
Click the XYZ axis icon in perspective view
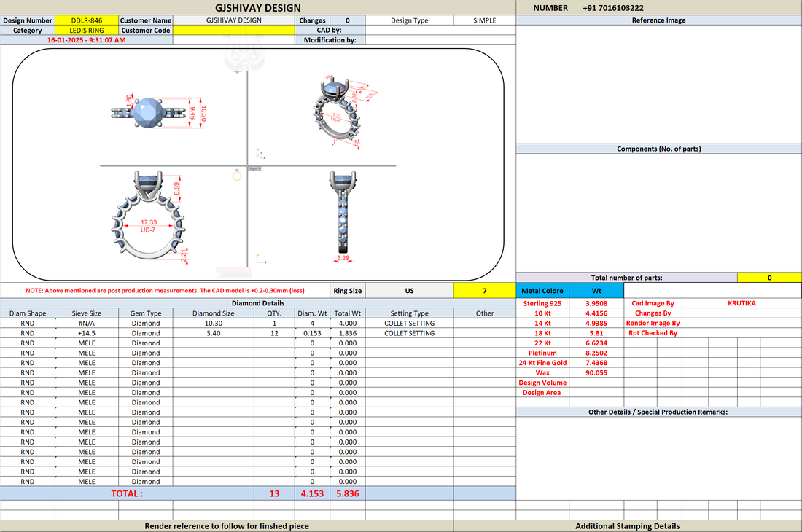[260, 153]
